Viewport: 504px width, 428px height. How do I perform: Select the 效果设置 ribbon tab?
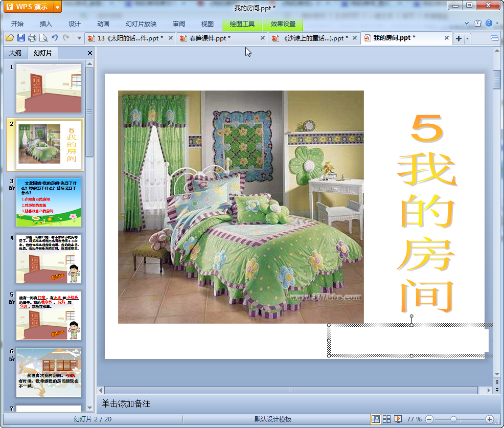(283, 24)
